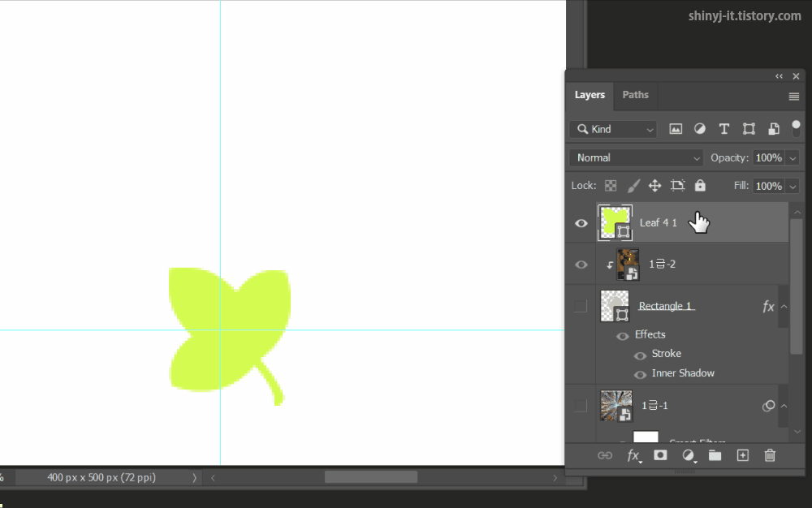Click the Effects label
Screen dimensions: 812x508
(x=650, y=334)
